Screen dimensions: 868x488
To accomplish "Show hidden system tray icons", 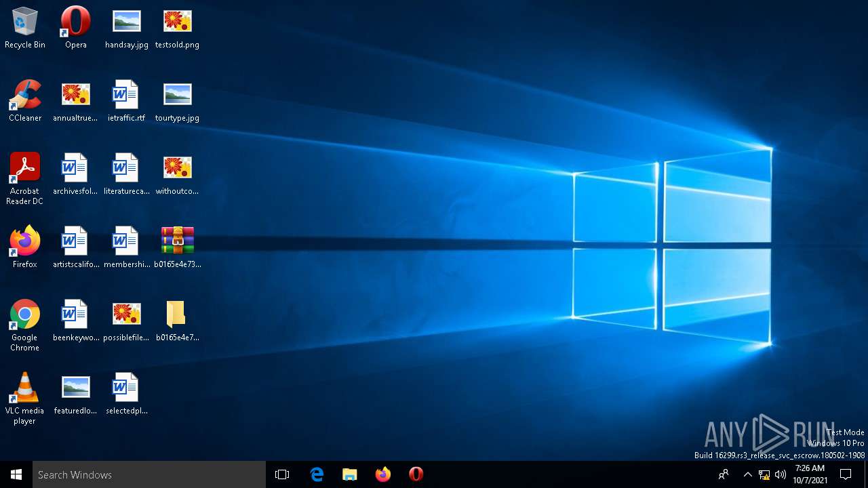I will (x=747, y=474).
